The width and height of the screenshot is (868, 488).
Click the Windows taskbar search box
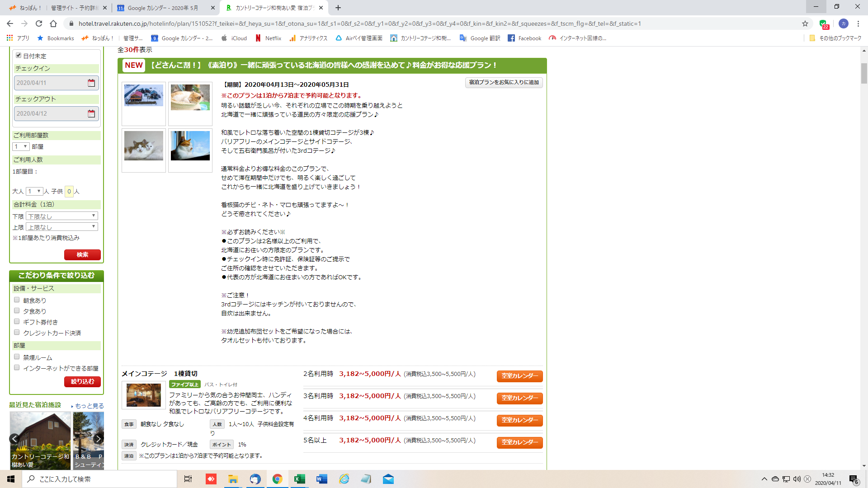click(x=99, y=479)
